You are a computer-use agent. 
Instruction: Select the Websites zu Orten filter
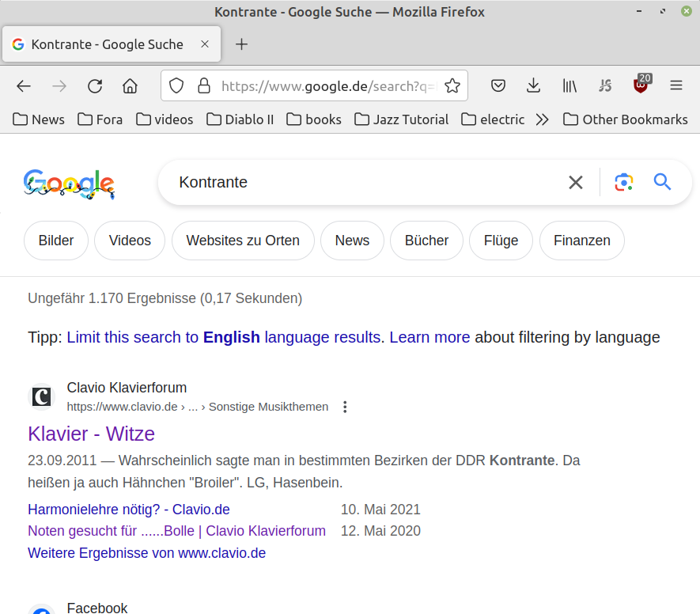(243, 241)
